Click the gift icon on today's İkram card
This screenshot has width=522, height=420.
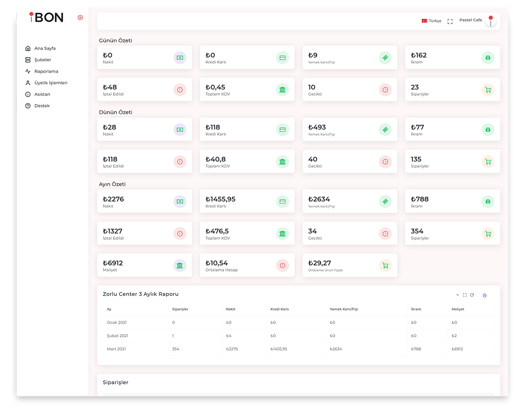point(488,57)
